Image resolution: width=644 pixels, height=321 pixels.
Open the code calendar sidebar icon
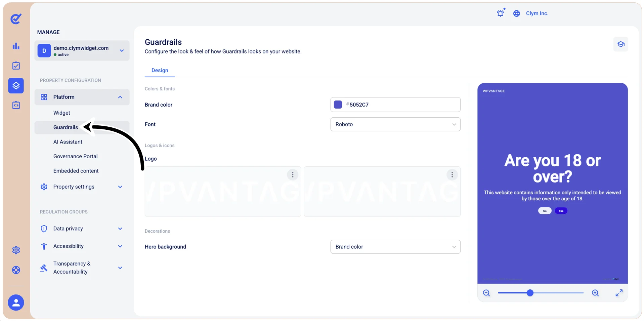[16, 105]
